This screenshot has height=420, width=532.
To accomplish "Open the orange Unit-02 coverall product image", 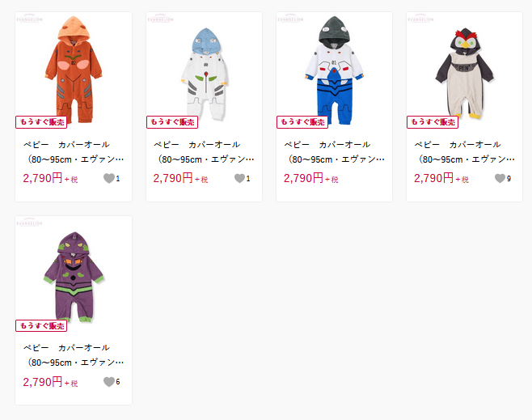I will (x=74, y=70).
